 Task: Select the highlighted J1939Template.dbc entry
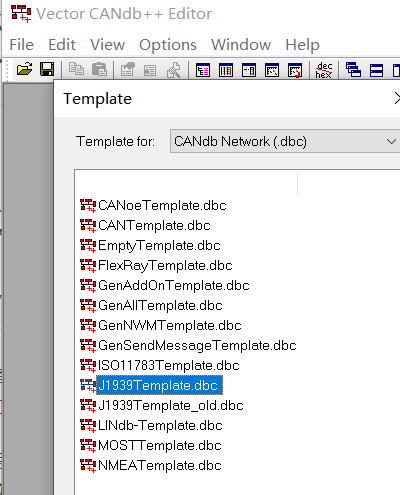point(159,385)
